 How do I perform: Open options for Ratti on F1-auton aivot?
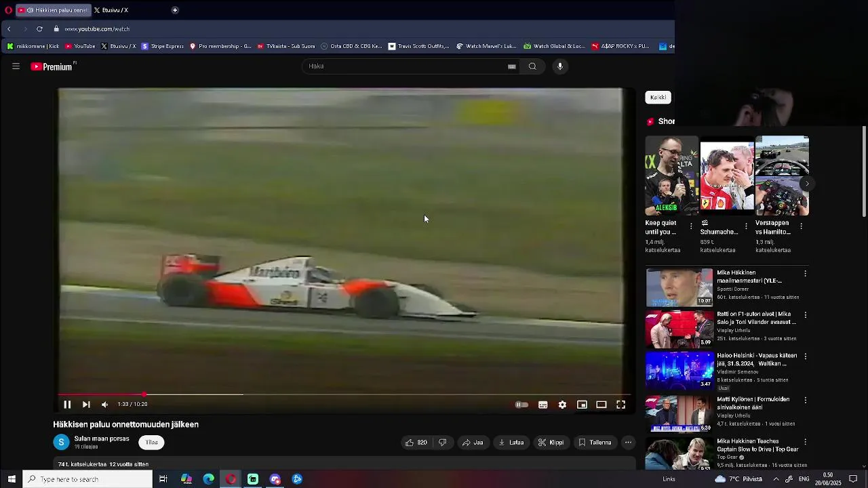tap(806, 315)
